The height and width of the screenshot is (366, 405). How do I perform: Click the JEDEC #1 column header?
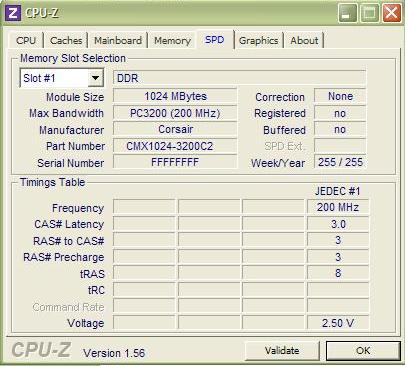(337, 191)
